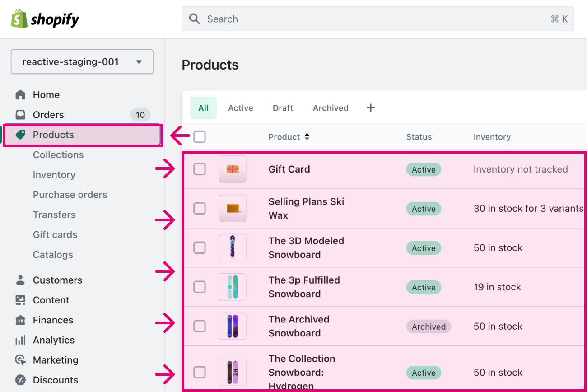The image size is (587, 392).
Task: Click '30 in stock for 3 variants'
Action: coord(528,209)
